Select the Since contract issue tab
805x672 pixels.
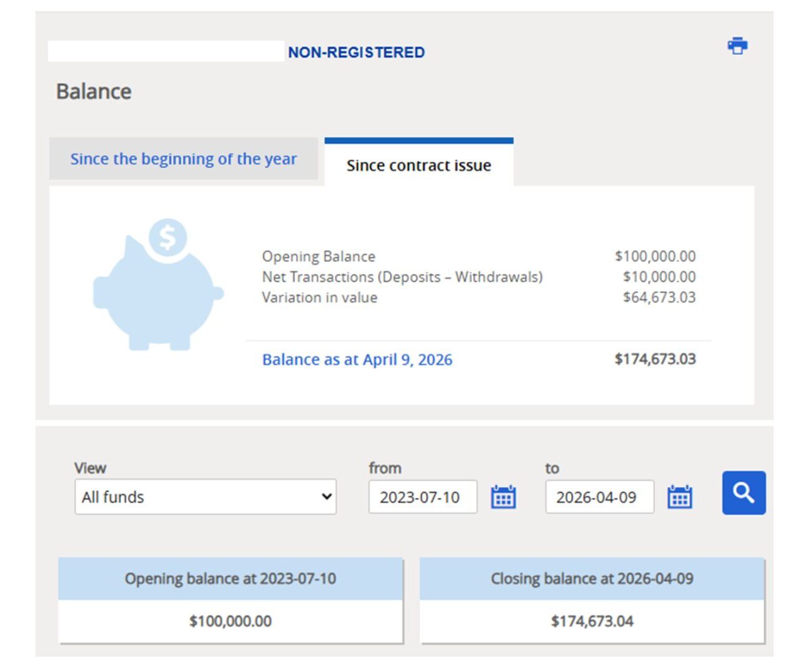tap(419, 165)
